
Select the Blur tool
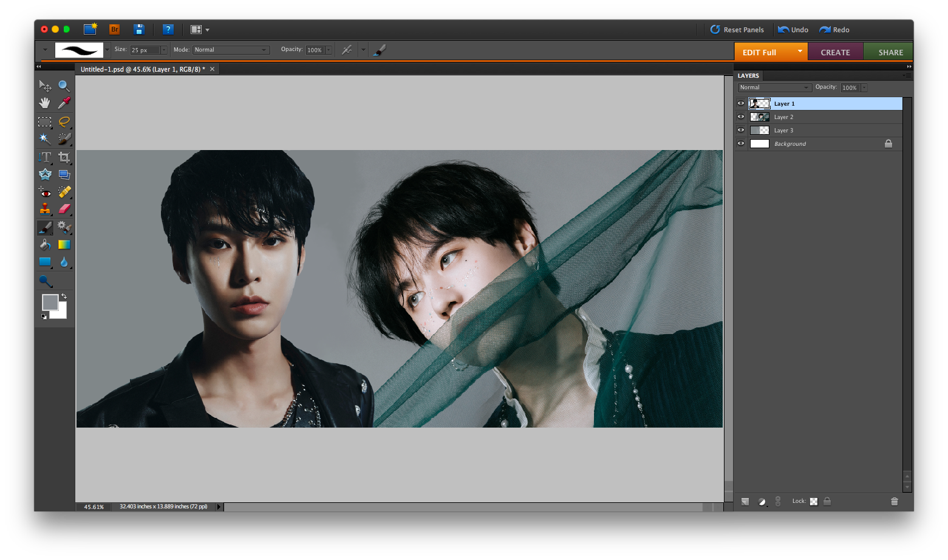click(64, 262)
